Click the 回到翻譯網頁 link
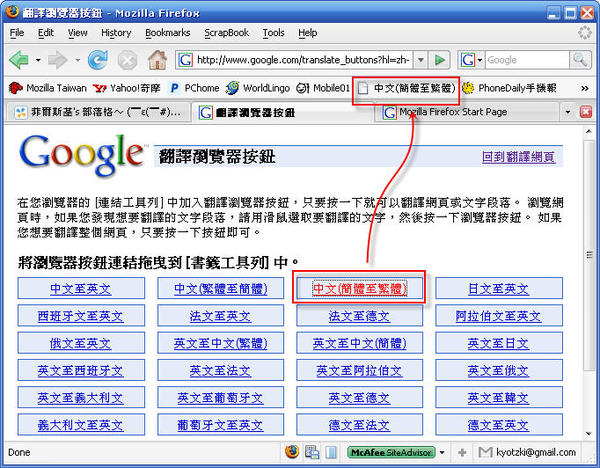Viewport: 600px width, 468px height. click(518, 157)
